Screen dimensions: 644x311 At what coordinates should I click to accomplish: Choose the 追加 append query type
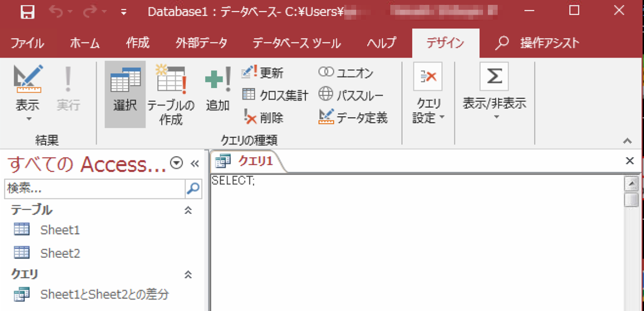tap(218, 88)
